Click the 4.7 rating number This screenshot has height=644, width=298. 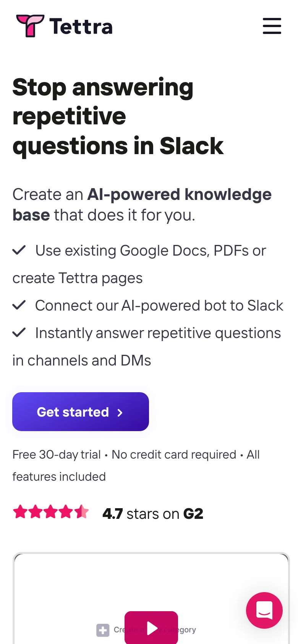click(x=112, y=514)
